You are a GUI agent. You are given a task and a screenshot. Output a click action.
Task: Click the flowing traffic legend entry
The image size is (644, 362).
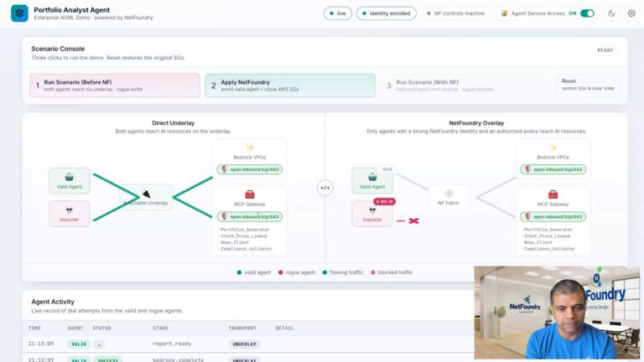tap(342, 272)
